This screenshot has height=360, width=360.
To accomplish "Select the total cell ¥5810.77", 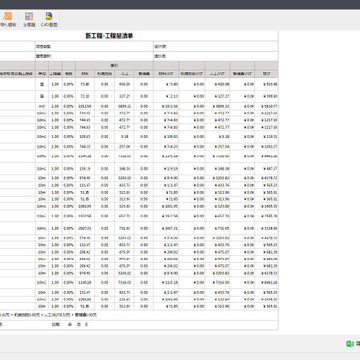I will pos(270,106).
